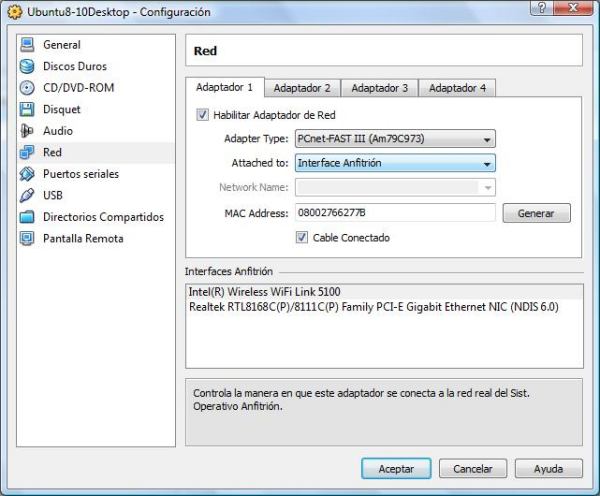Click inside the MAC Address field
This screenshot has width=600, height=496.
pos(395,213)
